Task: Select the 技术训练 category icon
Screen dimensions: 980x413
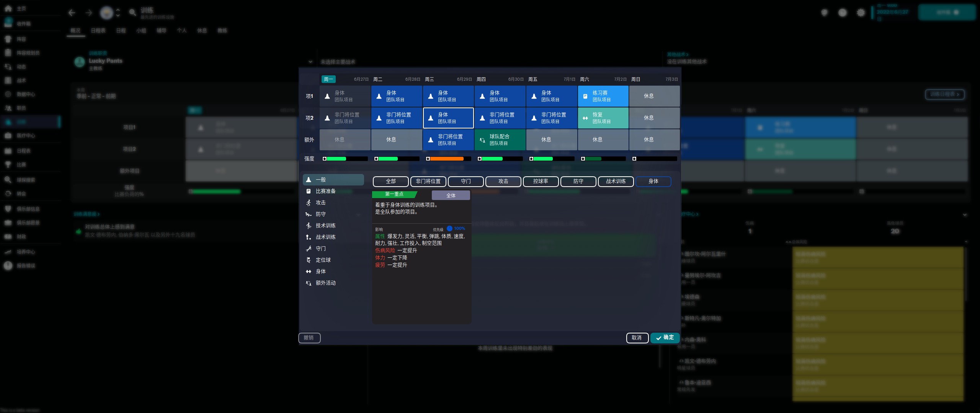Action: coord(309,226)
